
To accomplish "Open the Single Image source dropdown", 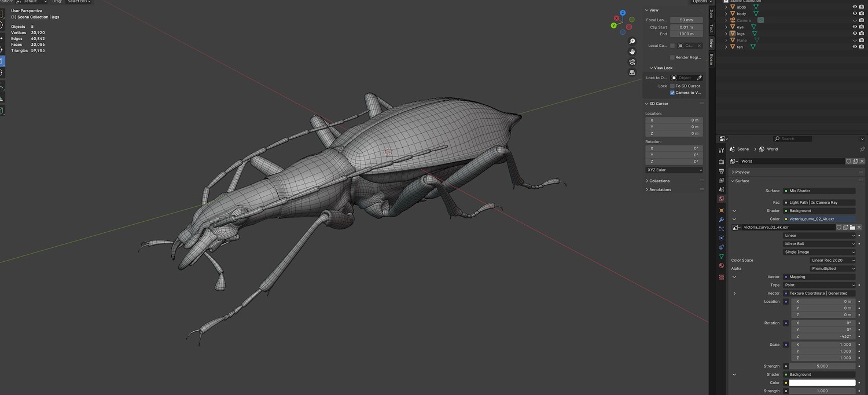I will (819, 252).
